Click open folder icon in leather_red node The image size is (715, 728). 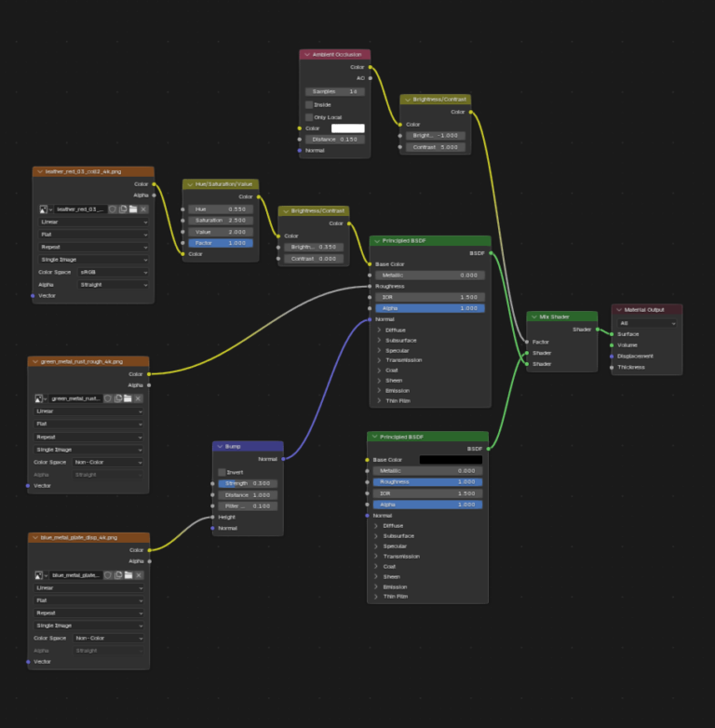pyautogui.click(x=133, y=209)
